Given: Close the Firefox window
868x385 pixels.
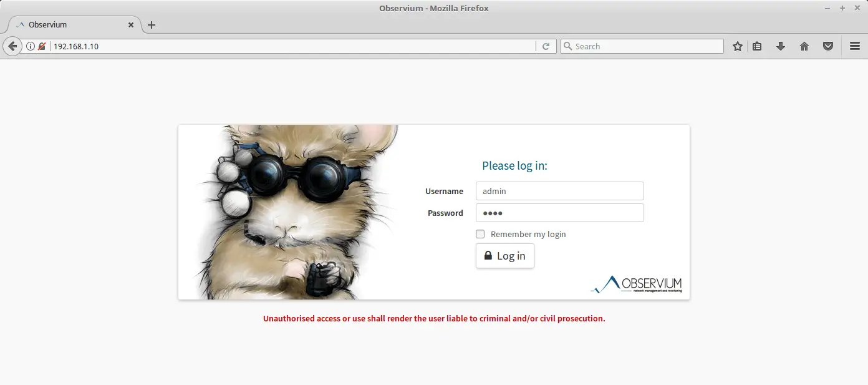Looking at the screenshot, I should (857, 8).
